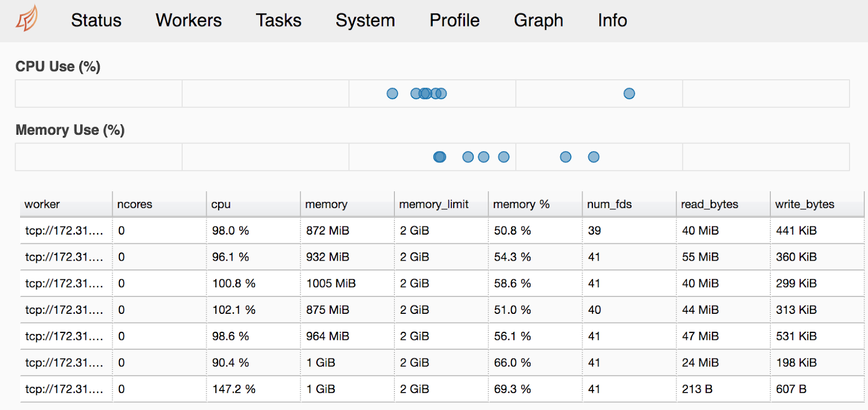The width and height of the screenshot is (868, 410).
Task: Open the Status tab
Action: 96,21
